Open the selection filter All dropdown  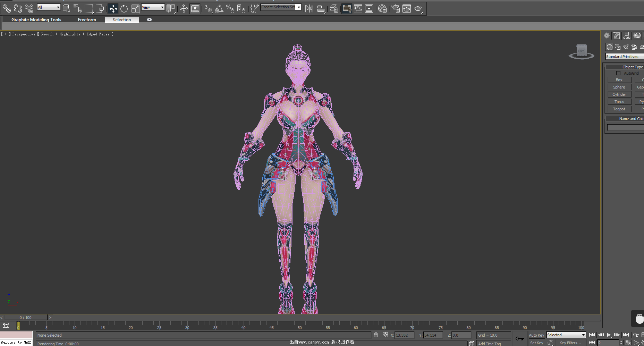tap(49, 7)
